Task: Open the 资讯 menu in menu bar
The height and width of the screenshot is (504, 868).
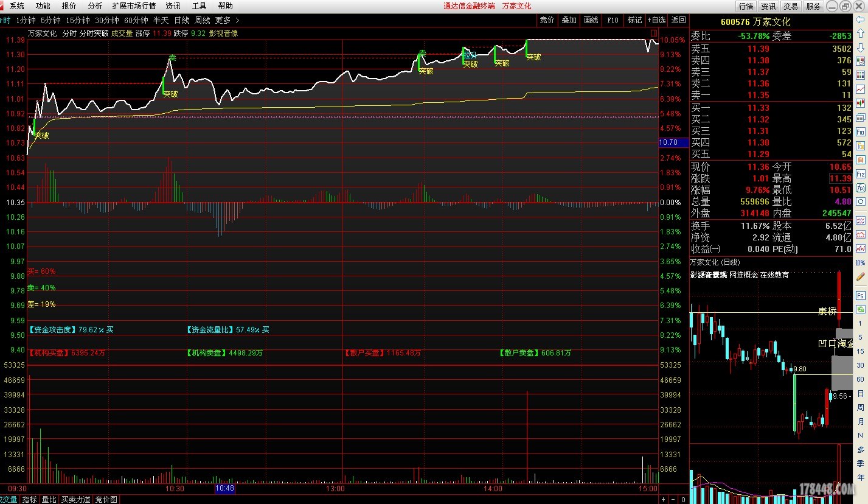Action: pos(173,6)
